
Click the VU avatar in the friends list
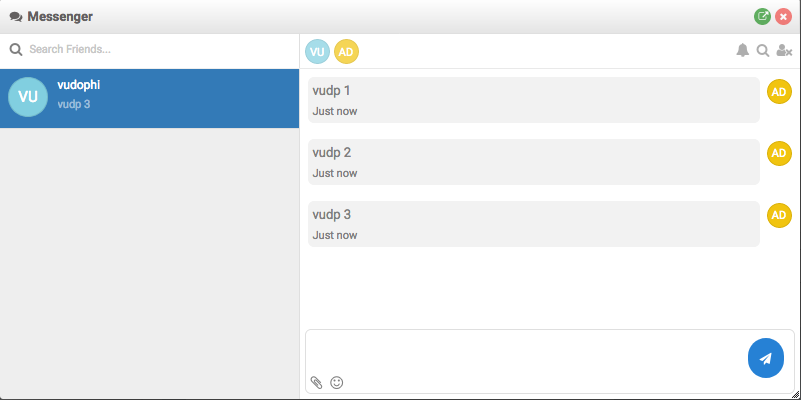(x=28, y=97)
